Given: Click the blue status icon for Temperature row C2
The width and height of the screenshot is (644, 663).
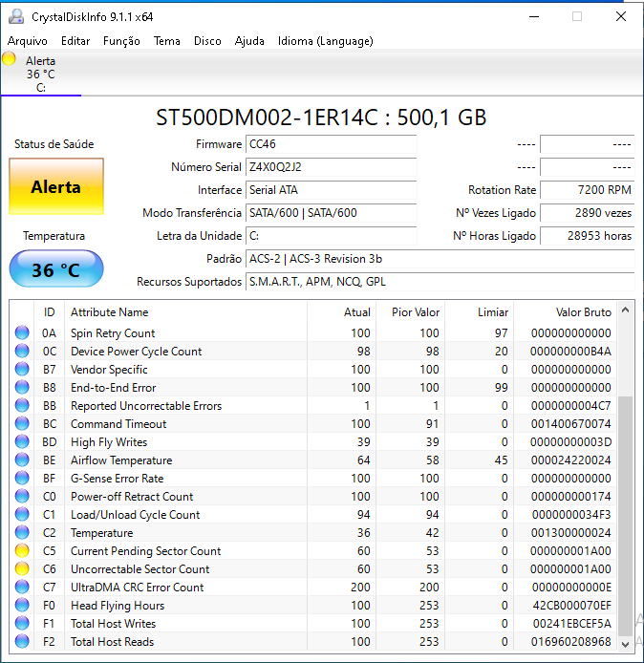Looking at the screenshot, I should point(22,533).
